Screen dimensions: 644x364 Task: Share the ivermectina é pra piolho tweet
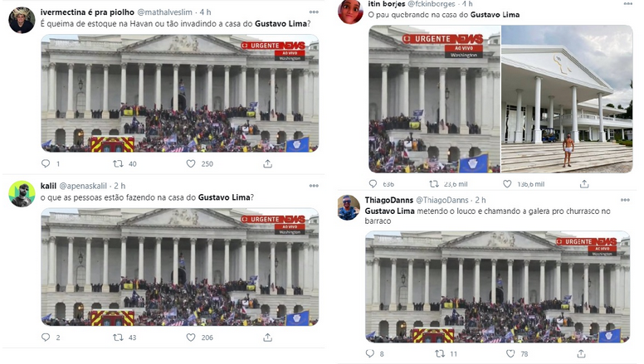[x=267, y=163]
